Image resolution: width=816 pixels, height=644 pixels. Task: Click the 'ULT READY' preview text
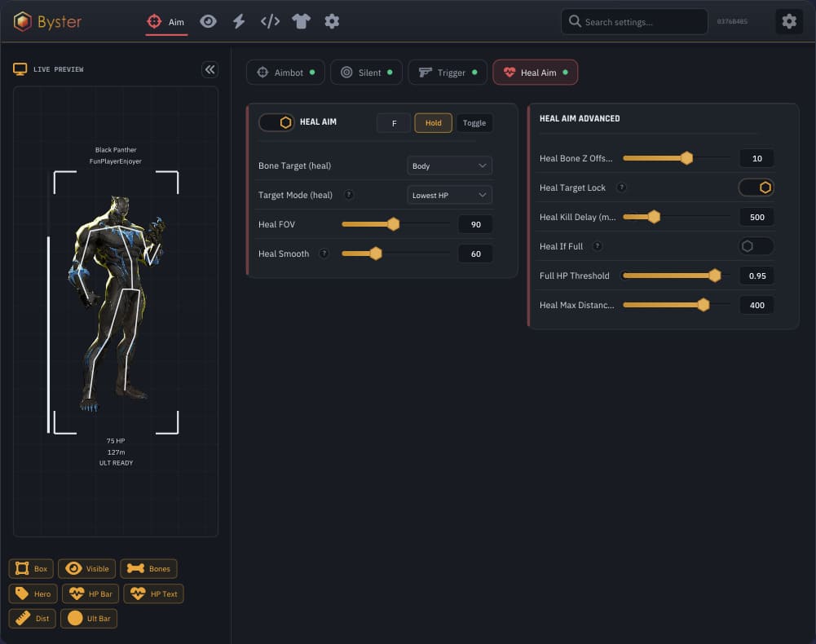tap(116, 463)
